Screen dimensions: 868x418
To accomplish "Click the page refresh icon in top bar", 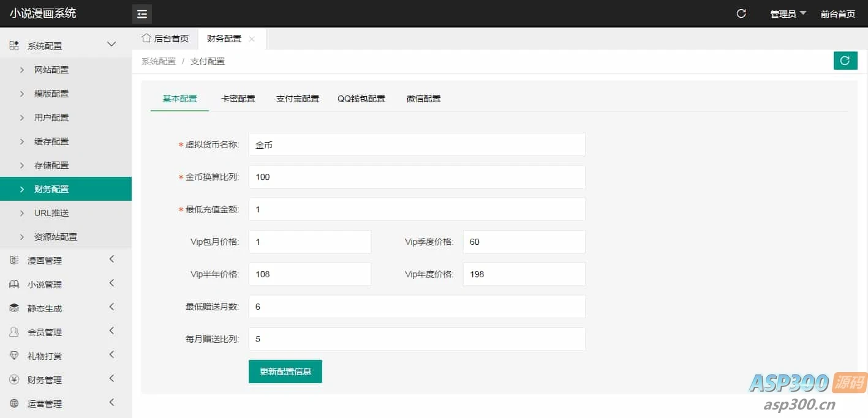I will coord(741,12).
